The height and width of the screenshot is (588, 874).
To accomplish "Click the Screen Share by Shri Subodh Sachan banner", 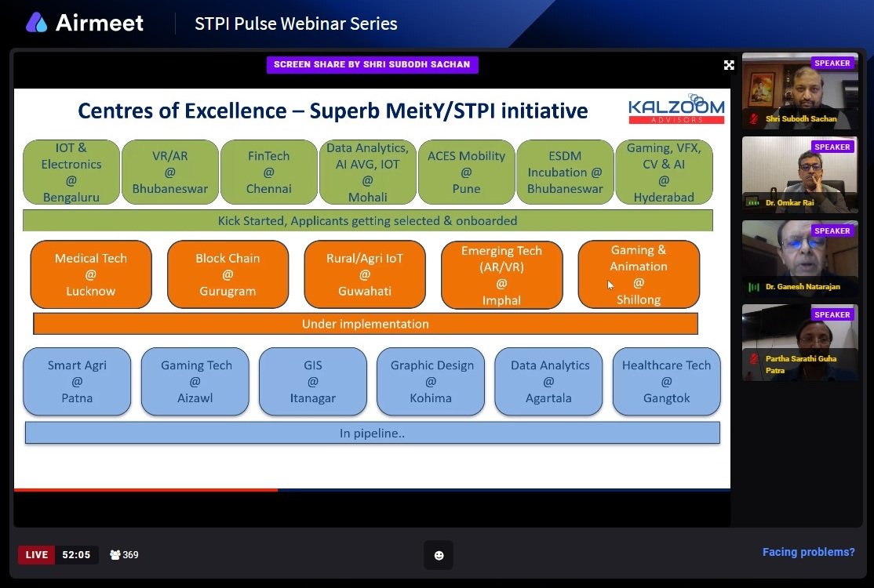I will pyautogui.click(x=372, y=64).
